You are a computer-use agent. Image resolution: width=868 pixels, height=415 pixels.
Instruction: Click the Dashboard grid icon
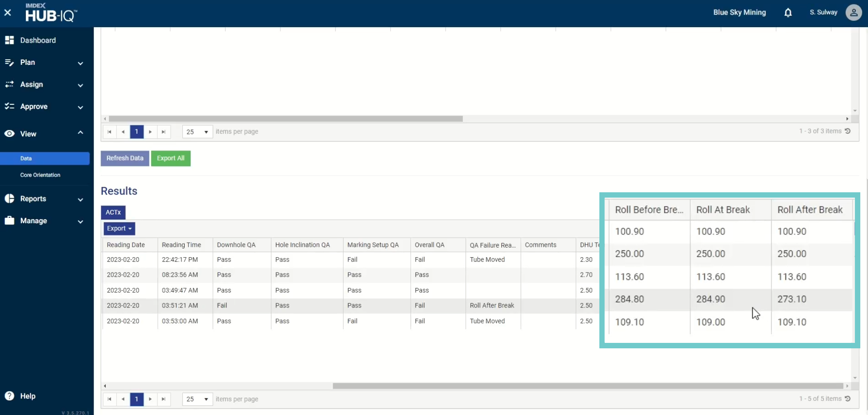point(9,40)
